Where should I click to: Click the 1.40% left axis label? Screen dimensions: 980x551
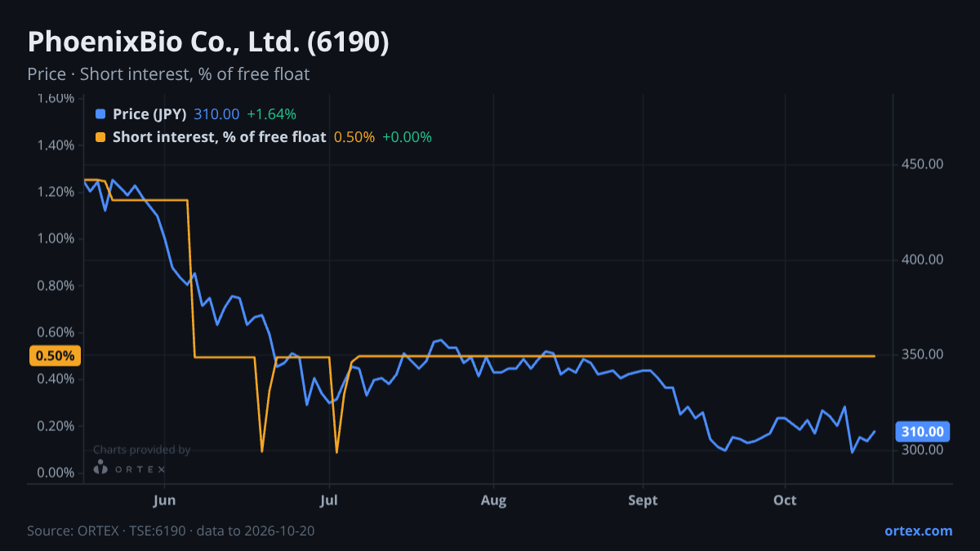(x=56, y=145)
